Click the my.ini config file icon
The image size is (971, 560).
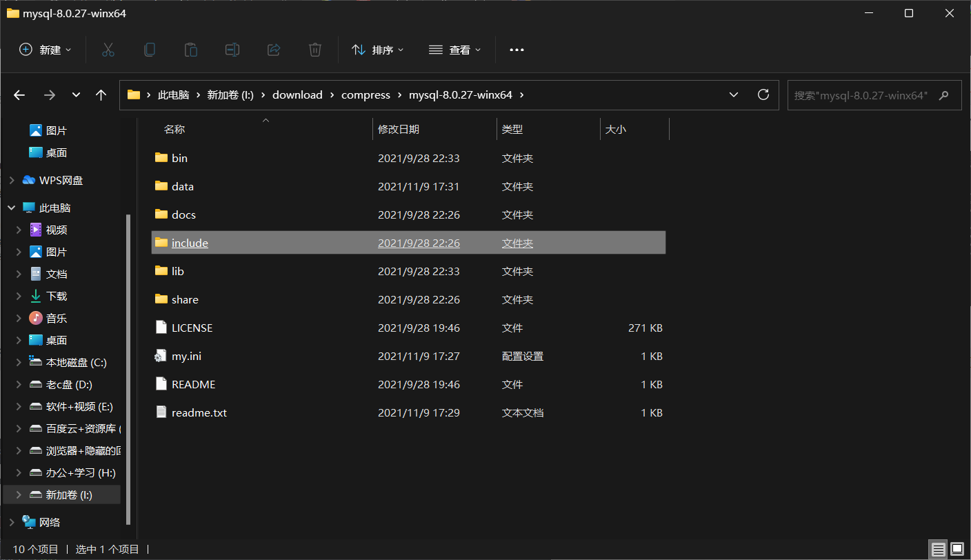click(x=161, y=356)
